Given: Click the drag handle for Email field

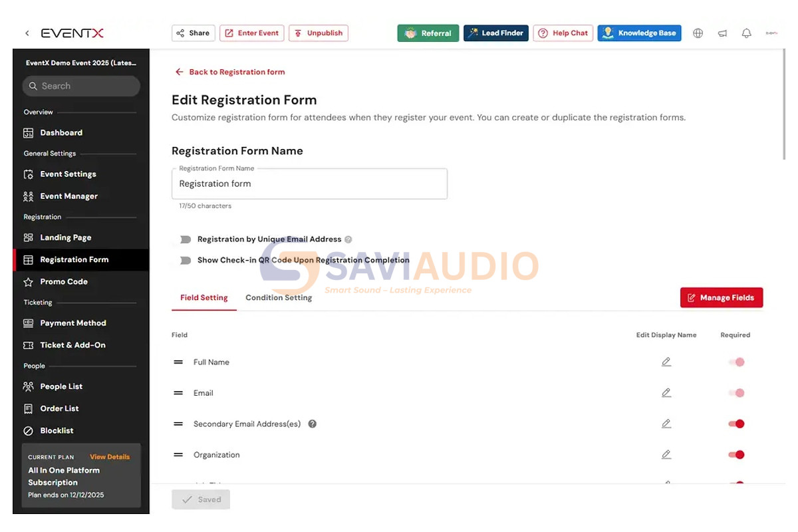Looking at the screenshot, I should tap(178, 393).
